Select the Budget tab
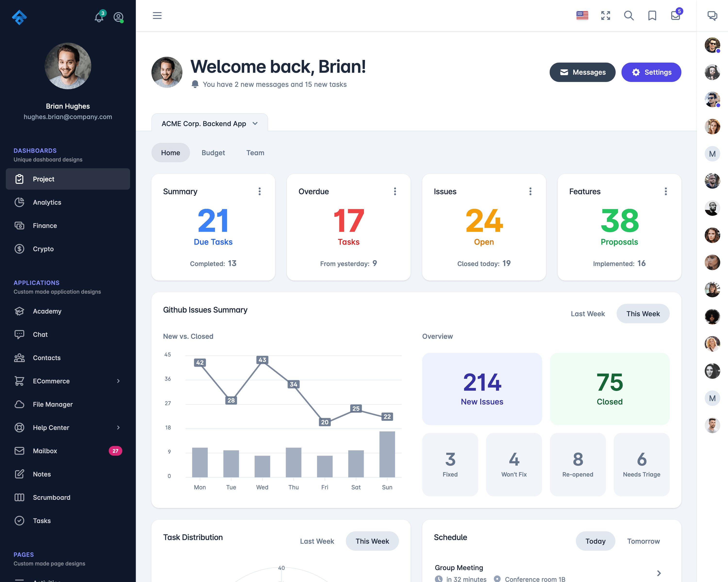This screenshot has height=582, width=728. click(x=213, y=153)
